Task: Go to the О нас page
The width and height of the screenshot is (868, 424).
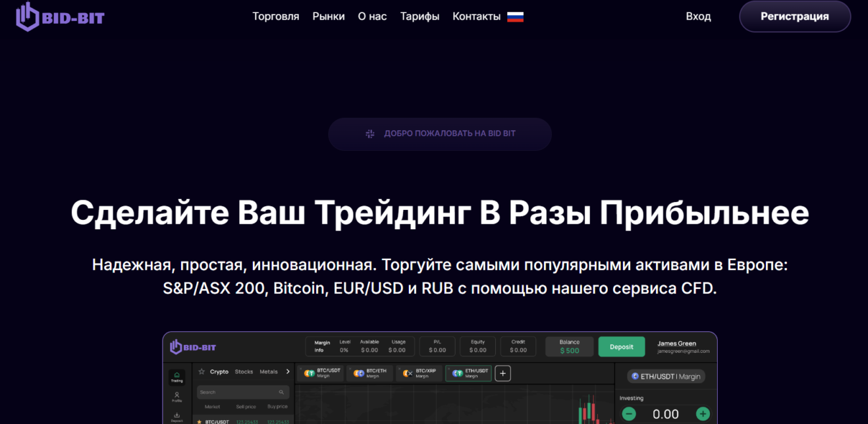Action: point(372,16)
